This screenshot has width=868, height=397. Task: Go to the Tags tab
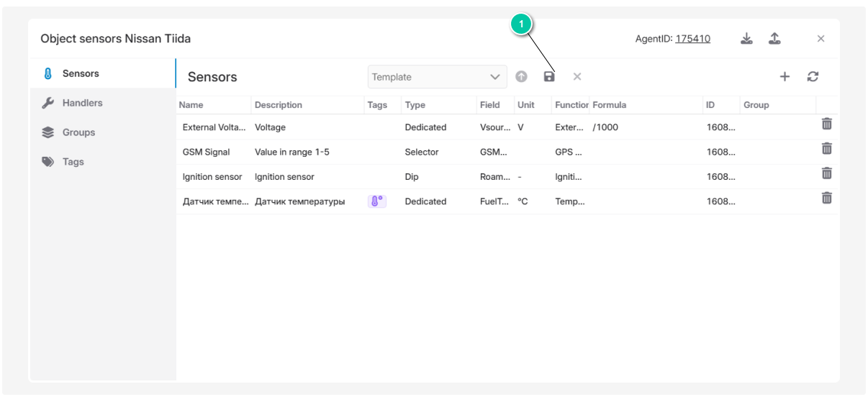(73, 162)
